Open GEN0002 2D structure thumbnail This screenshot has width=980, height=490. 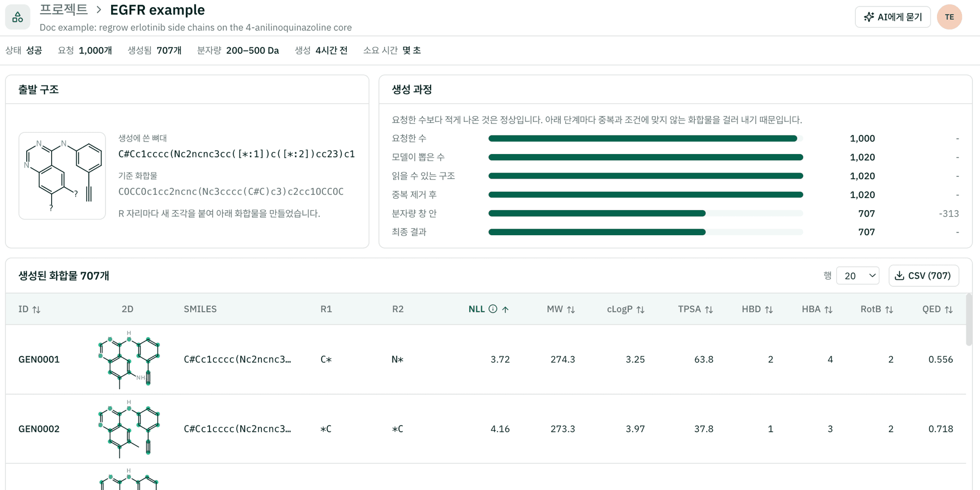(x=129, y=428)
